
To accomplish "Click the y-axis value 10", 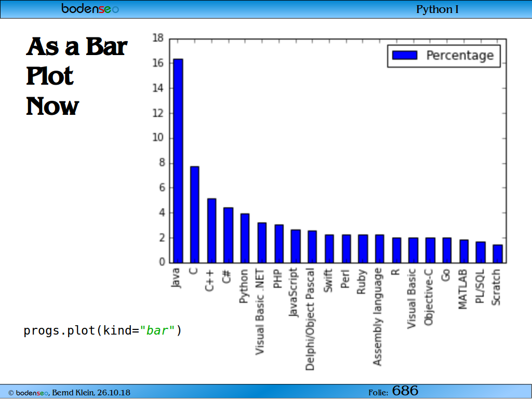I will pyautogui.click(x=158, y=138).
